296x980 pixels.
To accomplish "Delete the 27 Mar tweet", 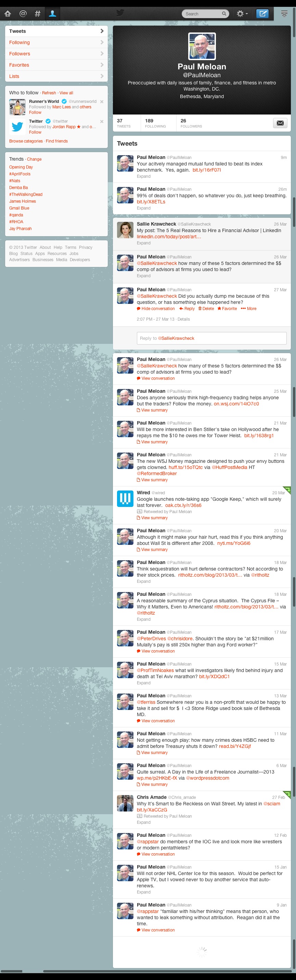I will (206, 309).
